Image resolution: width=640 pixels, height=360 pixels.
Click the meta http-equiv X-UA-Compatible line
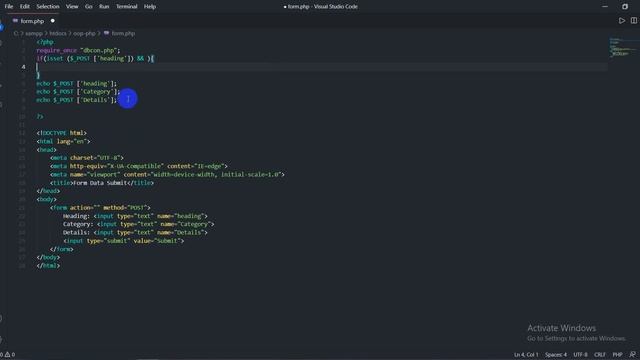(x=139, y=166)
